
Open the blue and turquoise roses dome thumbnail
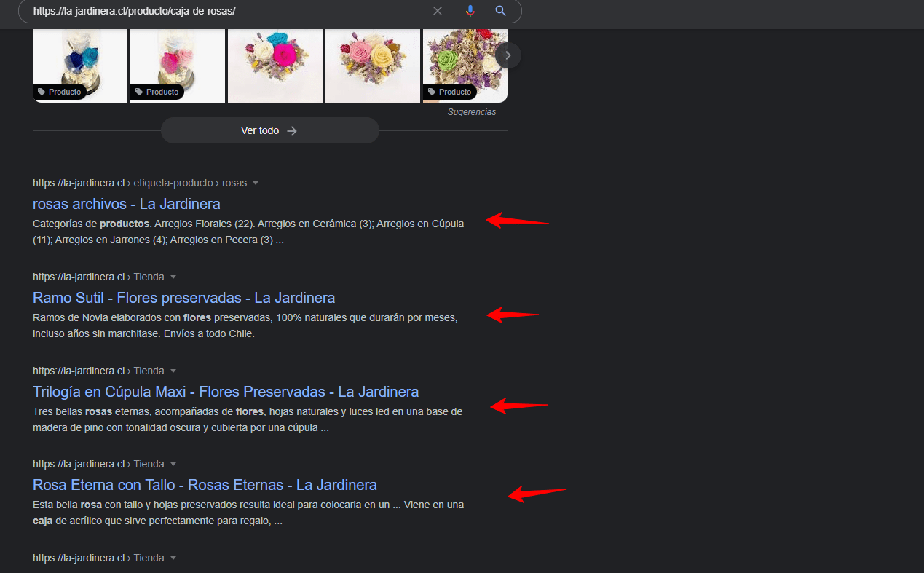click(80, 66)
